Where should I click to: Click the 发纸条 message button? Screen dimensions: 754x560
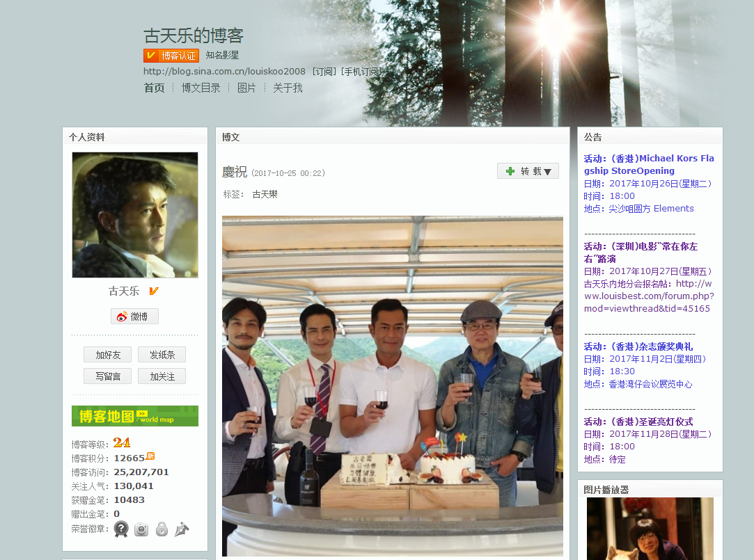(162, 355)
